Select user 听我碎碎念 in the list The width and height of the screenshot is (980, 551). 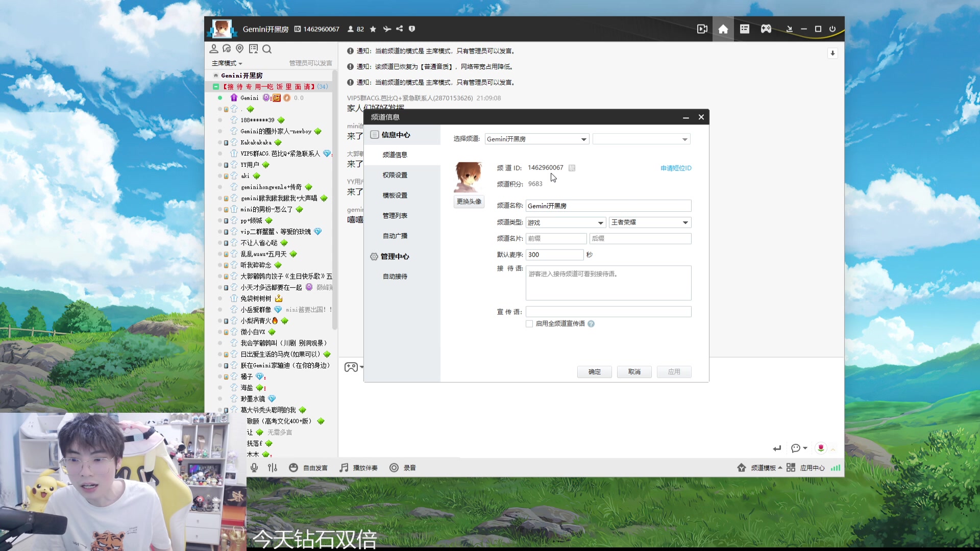[256, 265]
